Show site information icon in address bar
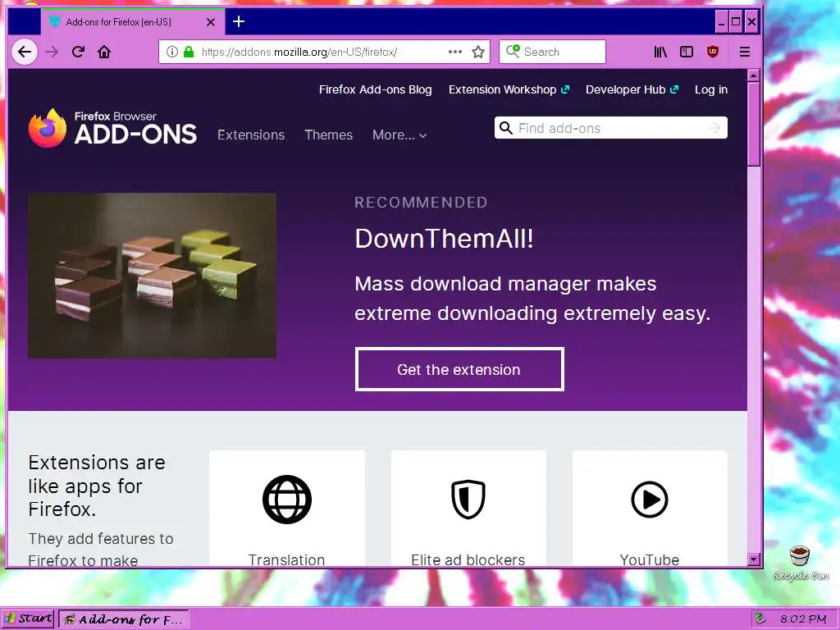The width and height of the screenshot is (840, 630). 172,52
